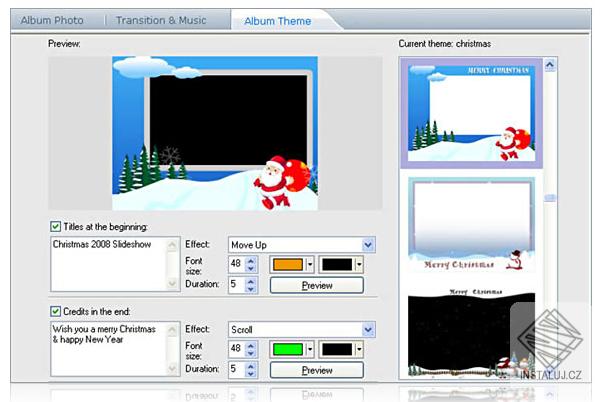601x402 pixels.
Task: Preview the end credits effect
Action: 317,370
